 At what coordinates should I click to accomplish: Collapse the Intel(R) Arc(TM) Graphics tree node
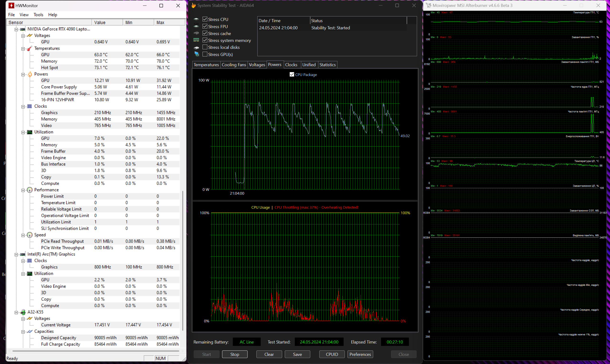(x=16, y=254)
